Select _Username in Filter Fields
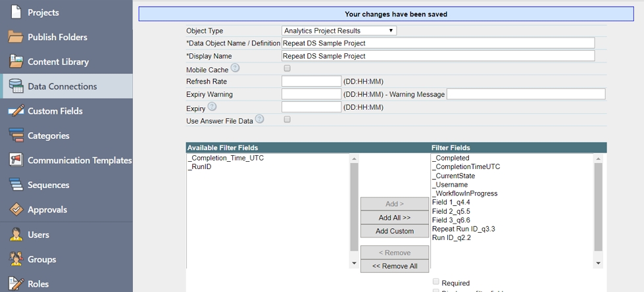Viewport: 644px width, 292px height. click(450, 185)
